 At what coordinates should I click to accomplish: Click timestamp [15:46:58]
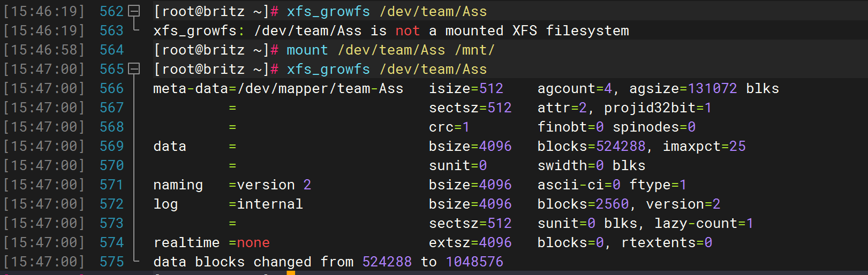coord(44,50)
